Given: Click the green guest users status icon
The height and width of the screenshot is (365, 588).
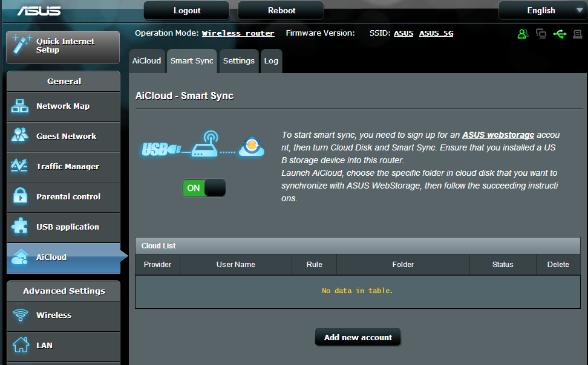Looking at the screenshot, I should [x=523, y=34].
